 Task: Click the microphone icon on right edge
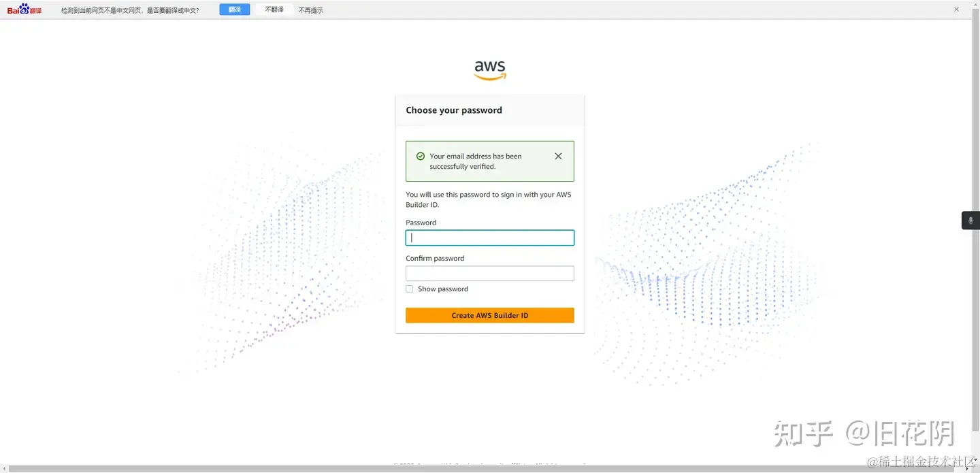[x=970, y=221]
